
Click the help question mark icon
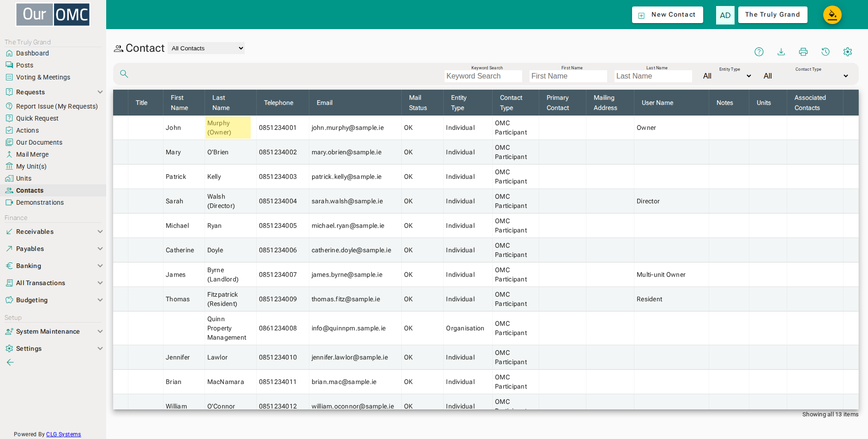[x=759, y=52]
